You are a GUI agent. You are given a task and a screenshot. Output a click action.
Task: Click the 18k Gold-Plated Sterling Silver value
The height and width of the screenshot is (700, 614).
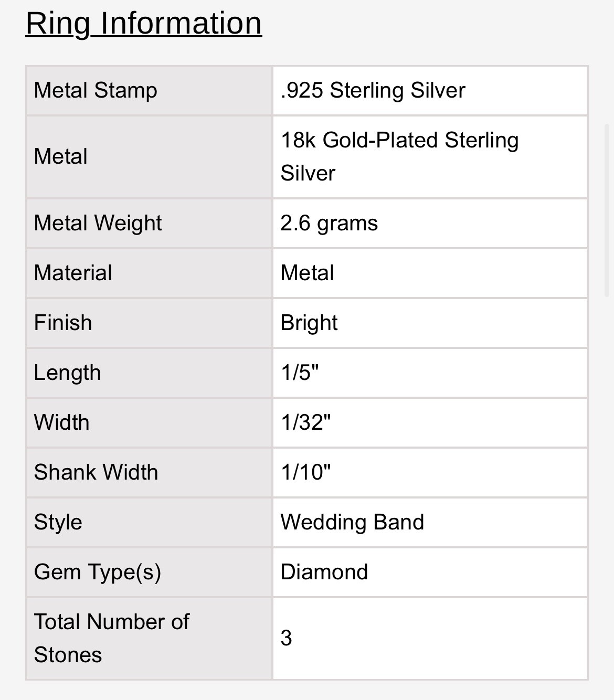point(400,156)
